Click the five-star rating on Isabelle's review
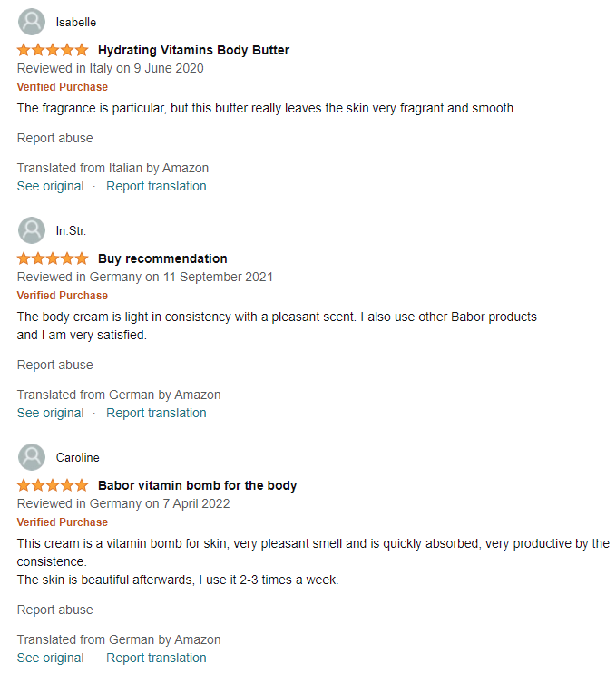Screen dimensions: 616x673 click(x=53, y=50)
